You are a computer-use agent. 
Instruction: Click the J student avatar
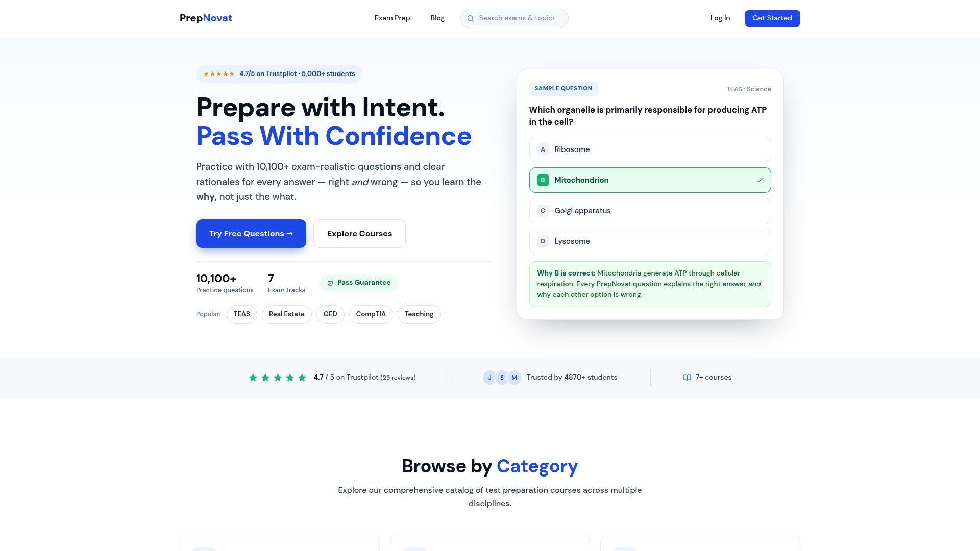click(x=489, y=378)
